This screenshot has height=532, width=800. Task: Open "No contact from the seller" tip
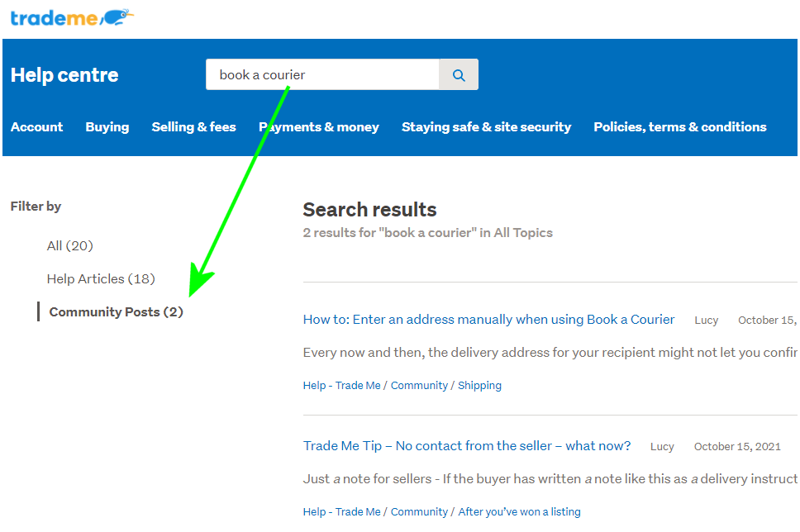(x=466, y=446)
